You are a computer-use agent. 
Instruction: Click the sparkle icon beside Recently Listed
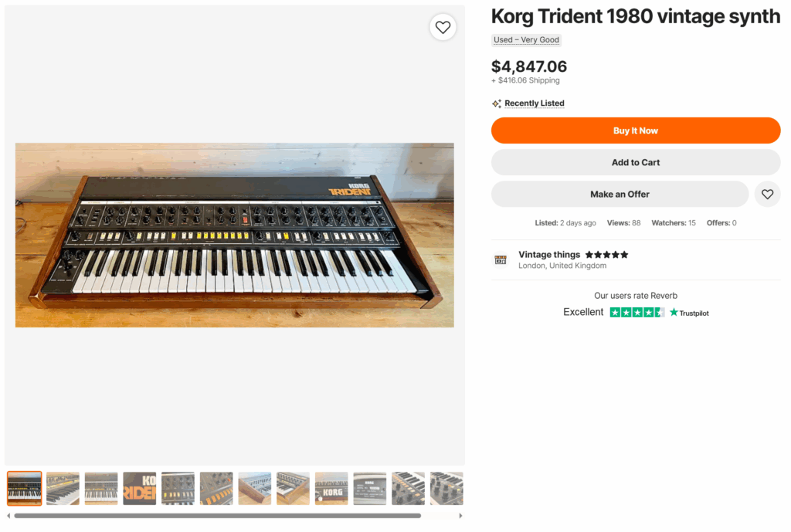pyautogui.click(x=497, y=103)
